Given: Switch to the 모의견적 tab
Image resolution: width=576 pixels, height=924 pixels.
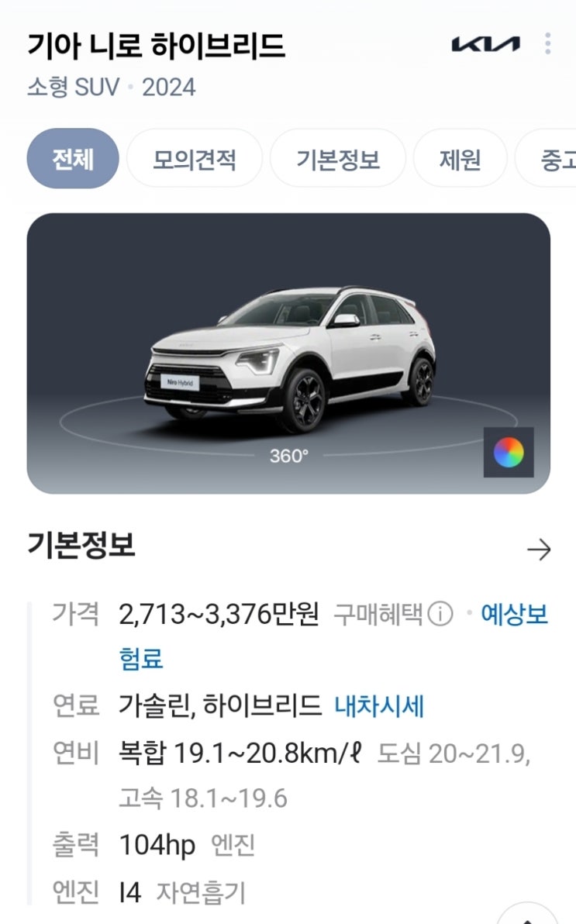Looking at the screenshot, I should (x=195, y=158).
